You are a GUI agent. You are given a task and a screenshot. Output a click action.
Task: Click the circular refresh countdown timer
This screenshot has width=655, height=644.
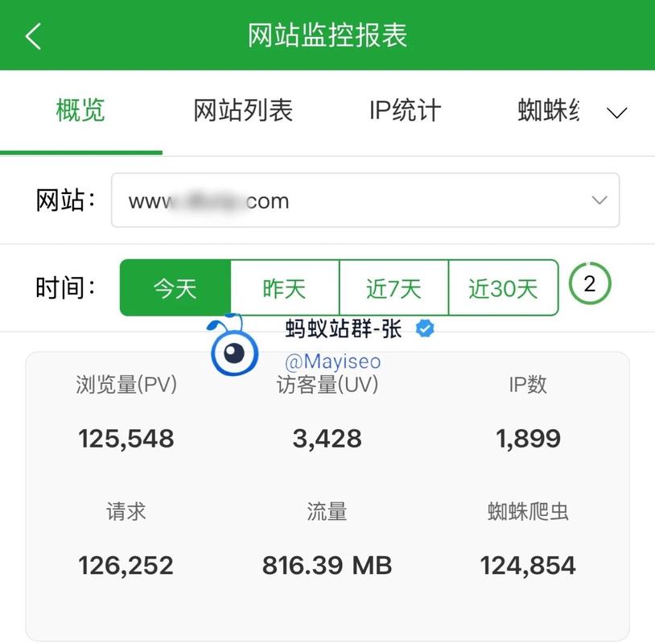pos(590,284)
